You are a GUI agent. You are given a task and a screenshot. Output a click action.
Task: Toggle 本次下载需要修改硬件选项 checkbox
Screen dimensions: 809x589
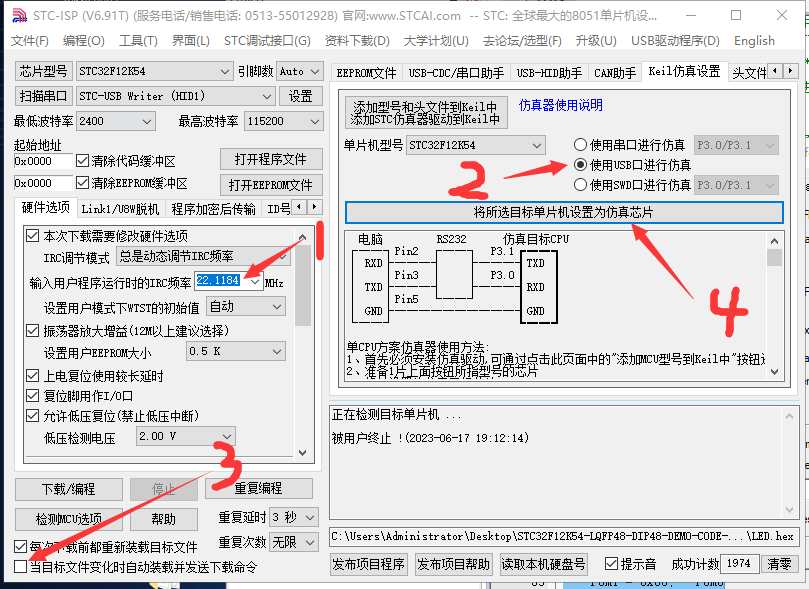pos(33,236)
